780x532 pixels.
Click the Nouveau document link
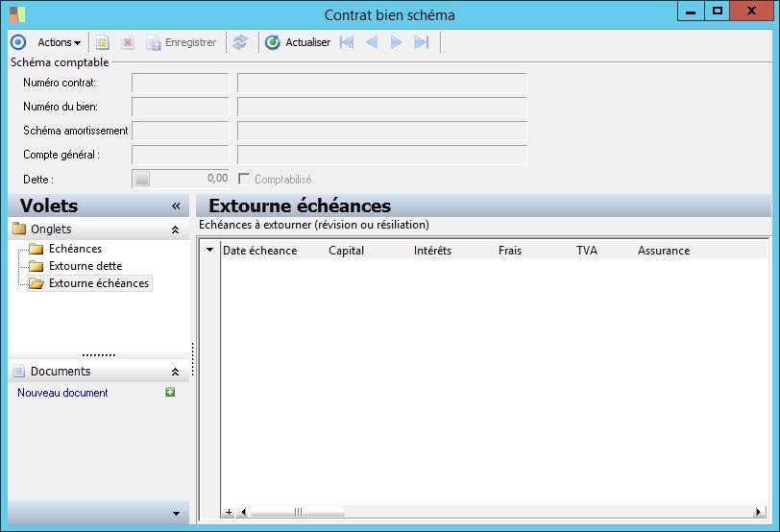tap(62, 393)
